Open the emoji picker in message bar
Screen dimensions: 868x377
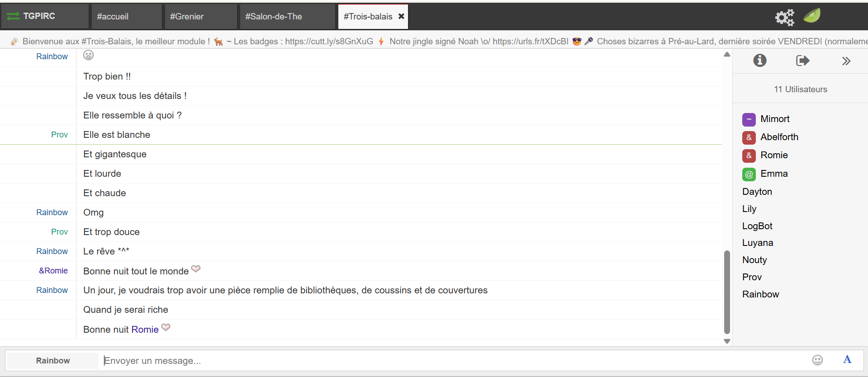pos(817,360)
